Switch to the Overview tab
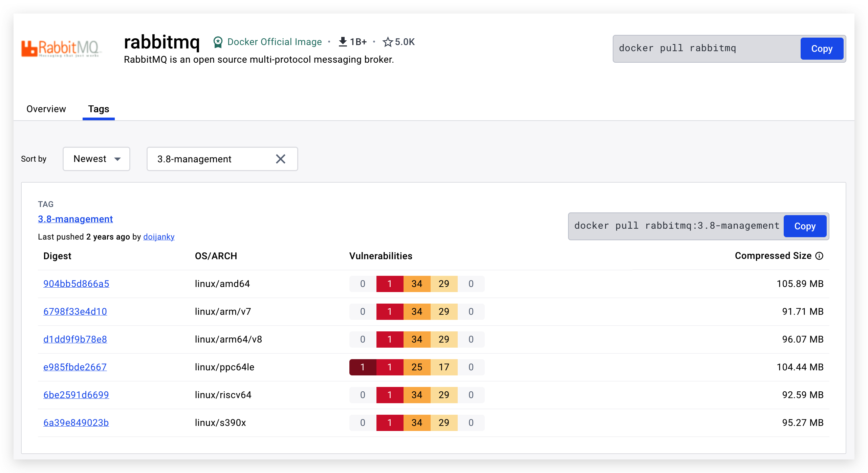The width and height of the screenshot is (868, 473). point(46,109)
